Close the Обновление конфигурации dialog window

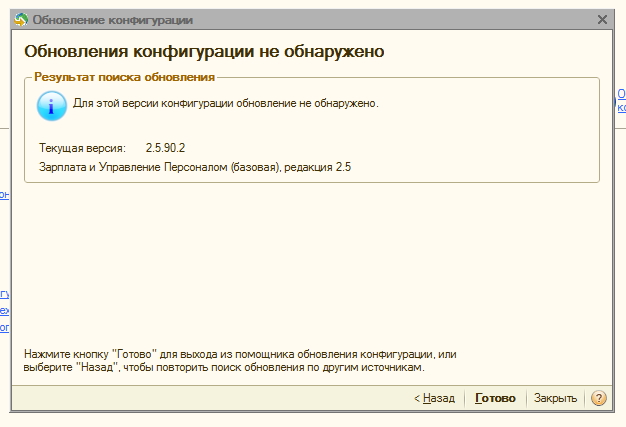pos(602,20)
